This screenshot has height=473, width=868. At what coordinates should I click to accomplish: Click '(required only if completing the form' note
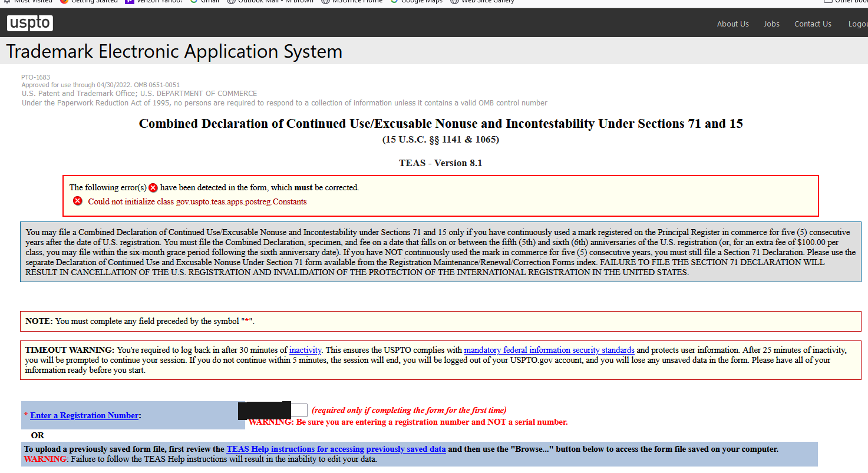(409, 411)
